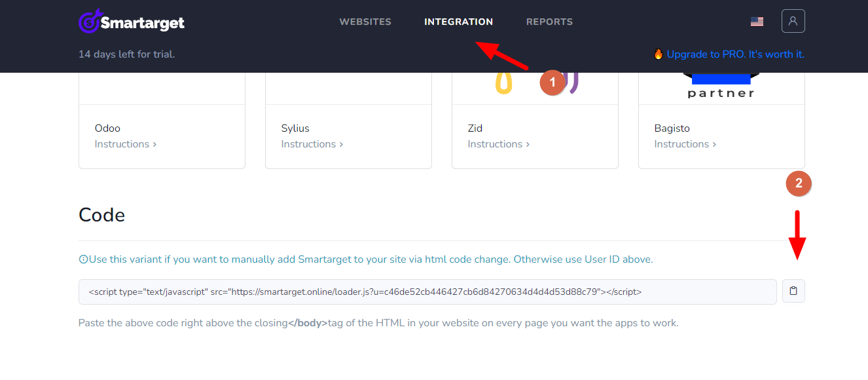This screenshot has height=380, width=868.
Task: Click the Odoo card title
Action: 107,128
